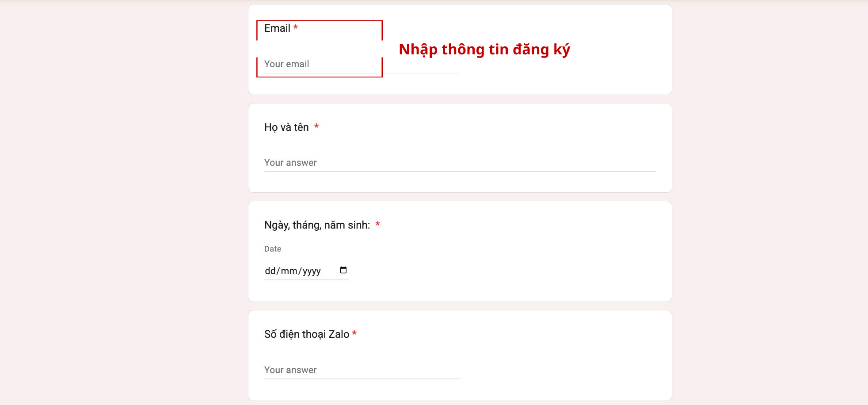This screenshot has width=868, height=405.
Task: Click the red asterisk after "Số điện thoại Zalo"
Action: (x=354, y=333)
